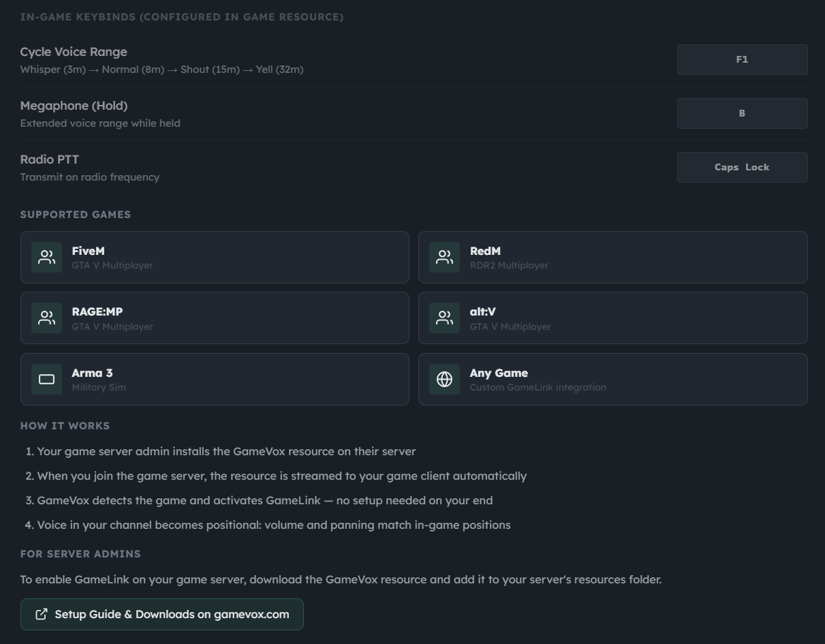Select the Any Game title
Viewport: 825px width, 644px height.
499,373
